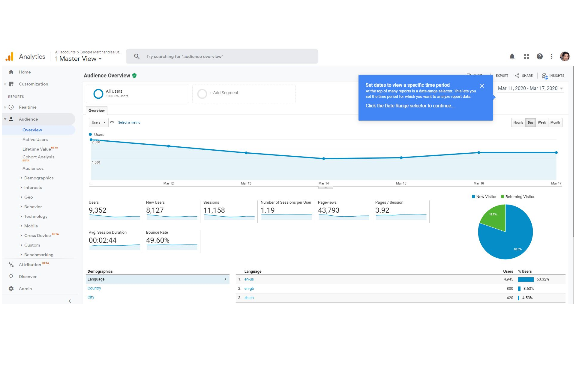Click the user profile avatar
This screenshot has height=384, width=576.
pos(565,56)
